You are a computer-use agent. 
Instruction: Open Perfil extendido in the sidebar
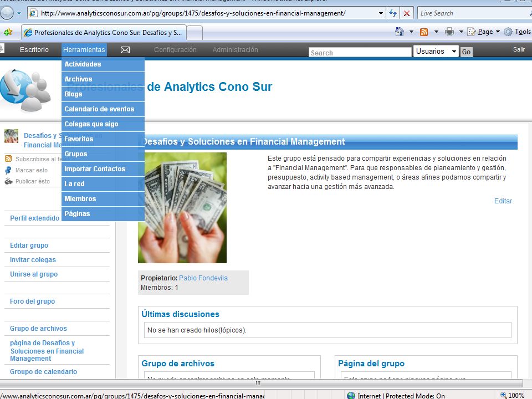34,218
